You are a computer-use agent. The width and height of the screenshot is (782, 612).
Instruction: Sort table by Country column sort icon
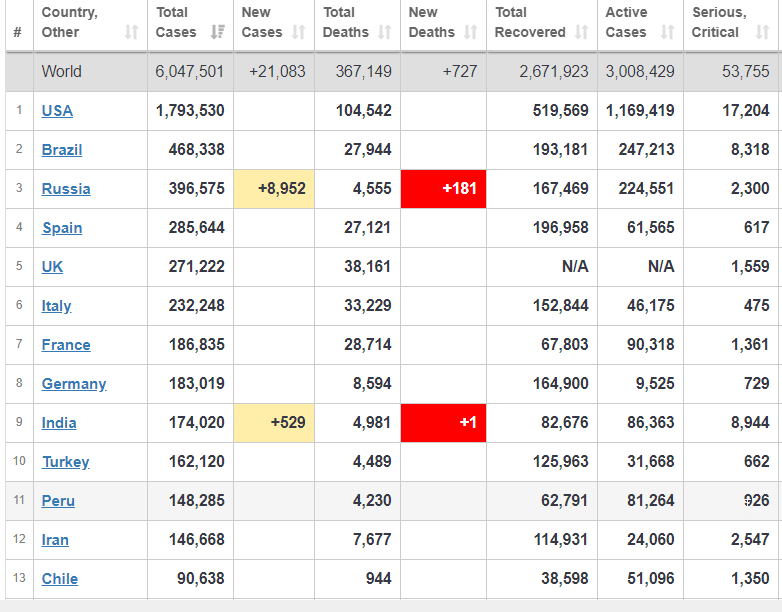132,33
